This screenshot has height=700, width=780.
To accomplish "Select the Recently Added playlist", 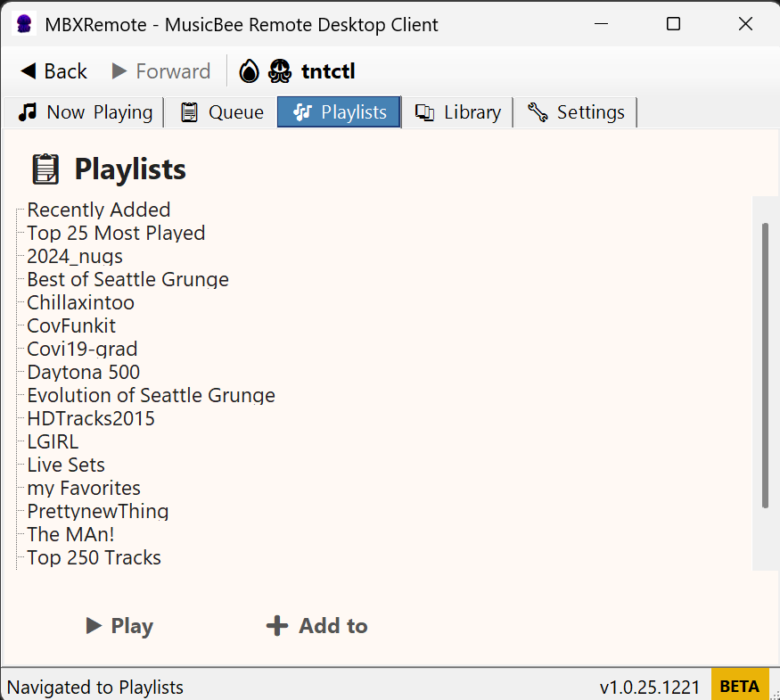I will click(x=98, y=210).
